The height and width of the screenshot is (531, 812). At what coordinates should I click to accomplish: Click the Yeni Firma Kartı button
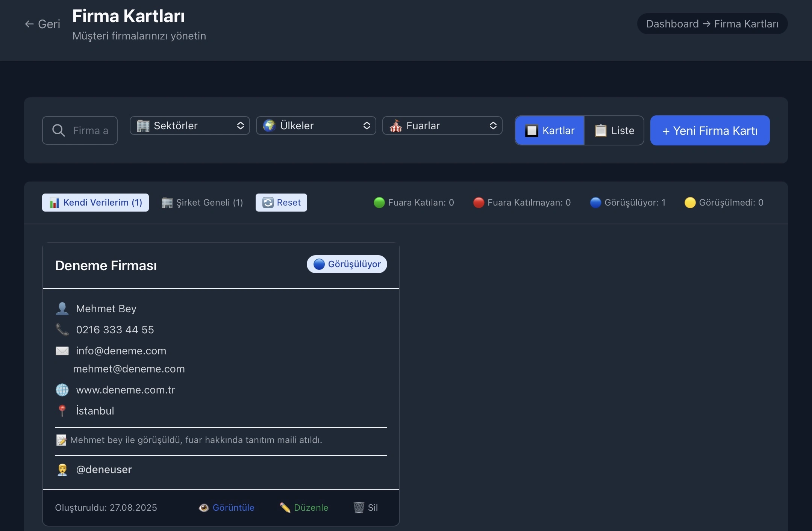pos(710,130)
